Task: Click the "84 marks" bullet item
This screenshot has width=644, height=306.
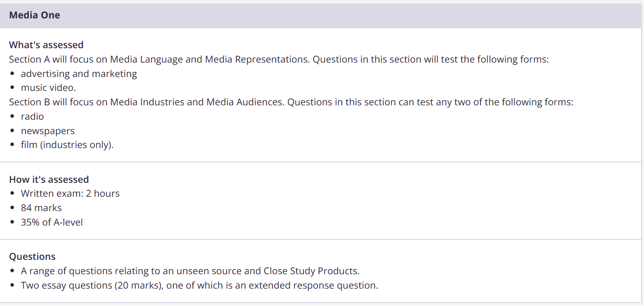Action: (41, 208)
